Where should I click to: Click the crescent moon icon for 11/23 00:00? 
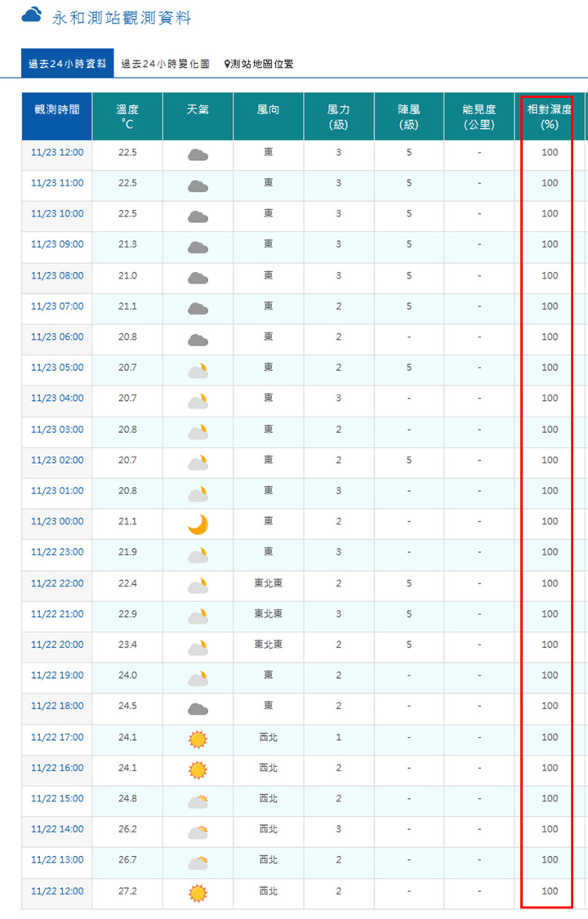click(x=198, y=524)
